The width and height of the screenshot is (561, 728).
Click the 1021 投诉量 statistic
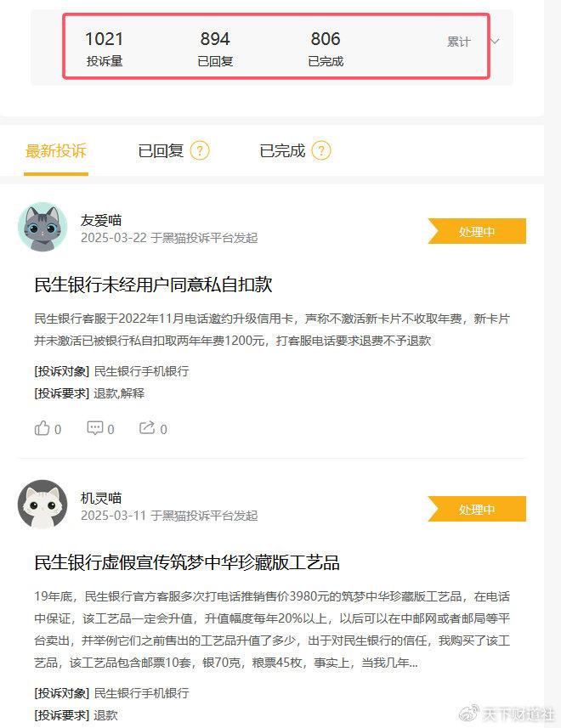105,48
